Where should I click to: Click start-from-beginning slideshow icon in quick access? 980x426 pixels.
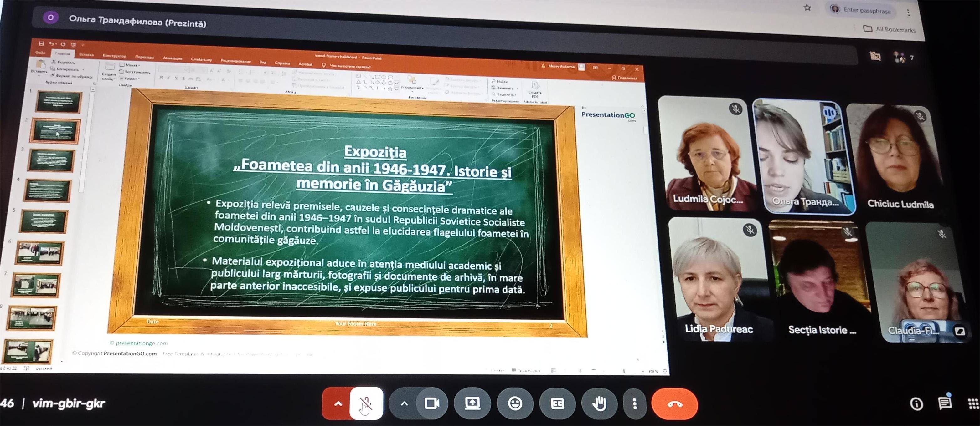[73, 44]
